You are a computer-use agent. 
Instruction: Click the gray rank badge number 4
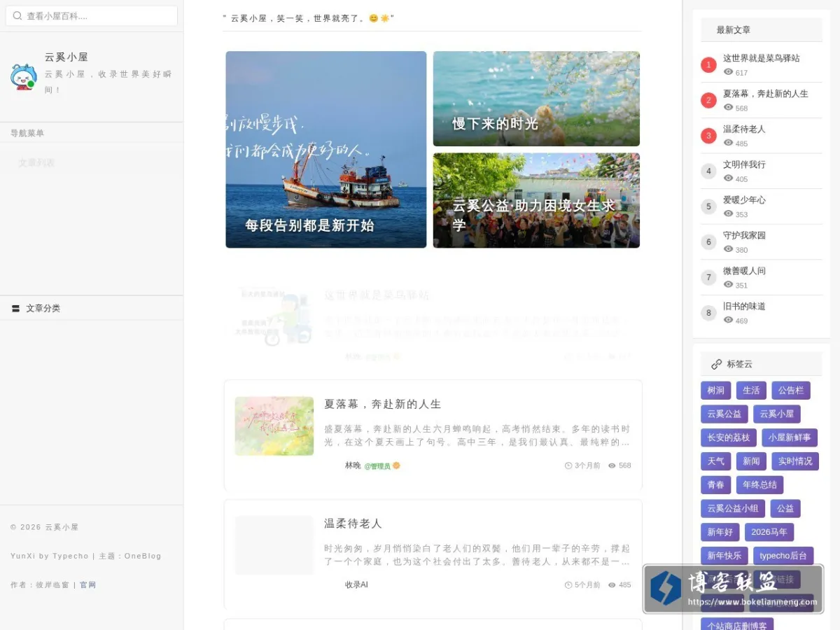(708, 171)
